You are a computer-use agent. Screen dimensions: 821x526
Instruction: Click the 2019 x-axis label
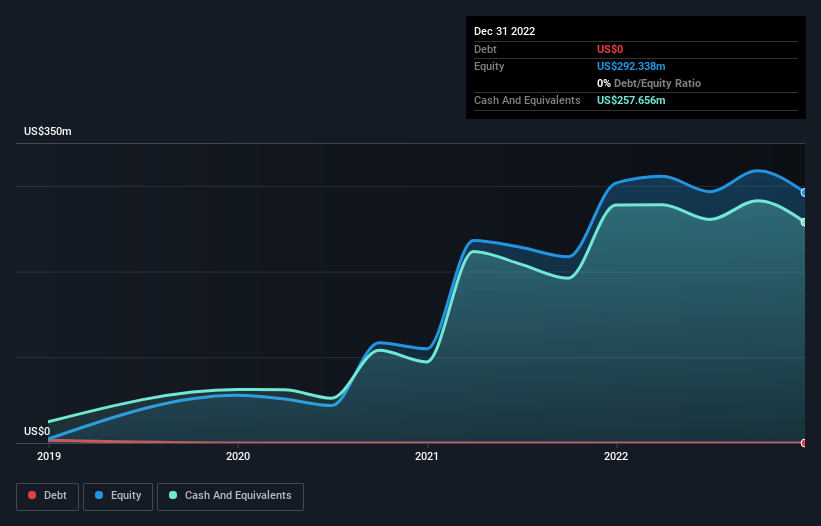point(49,456)
